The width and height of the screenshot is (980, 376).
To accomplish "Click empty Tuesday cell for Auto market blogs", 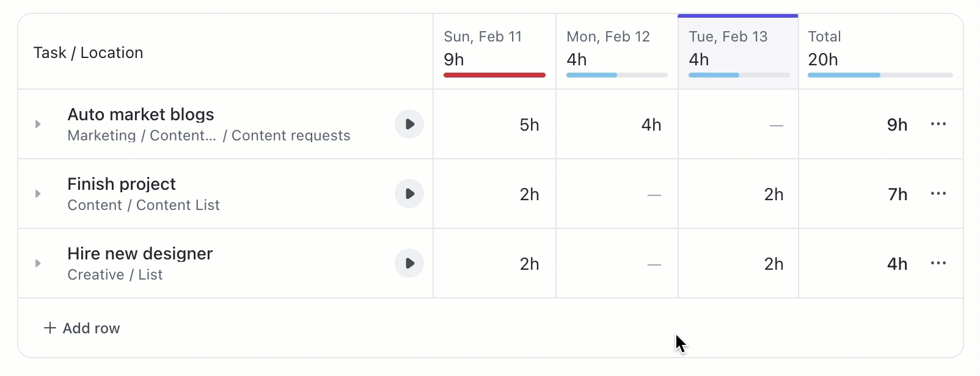I will pyautogui.click(x=739, y=125).
